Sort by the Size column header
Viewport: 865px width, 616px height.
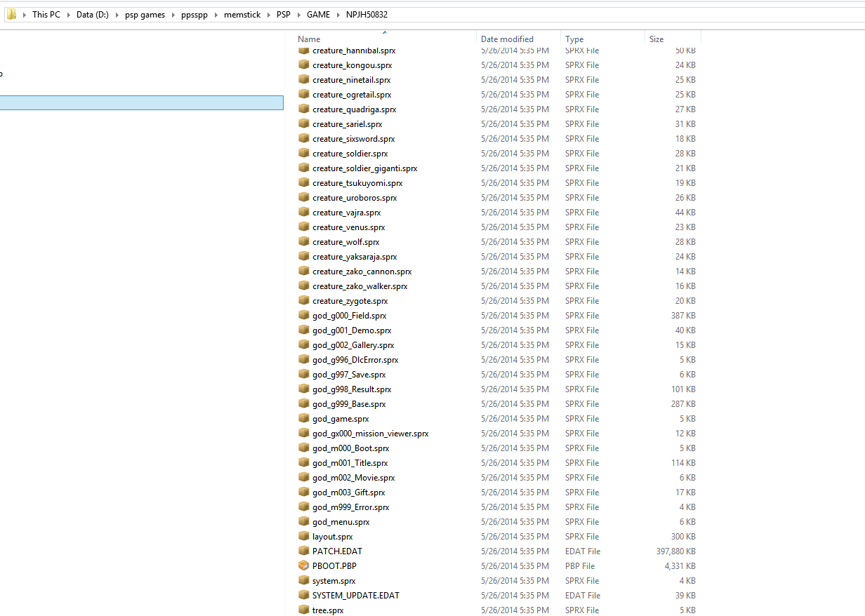656,39
